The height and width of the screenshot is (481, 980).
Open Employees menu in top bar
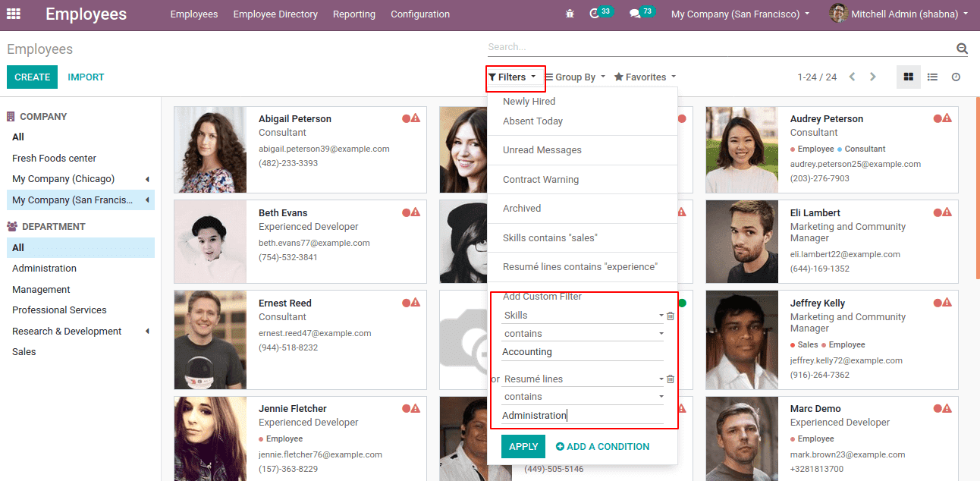(x=194, y=14)
